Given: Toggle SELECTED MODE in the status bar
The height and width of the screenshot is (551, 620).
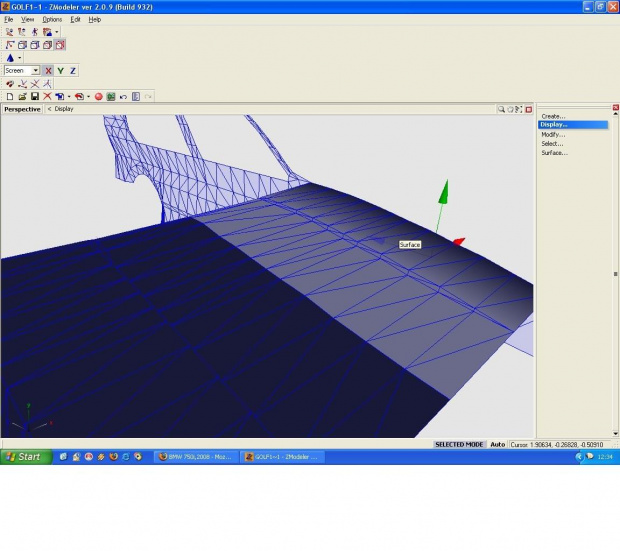Looking at the screenshot, I should point(459,444).
